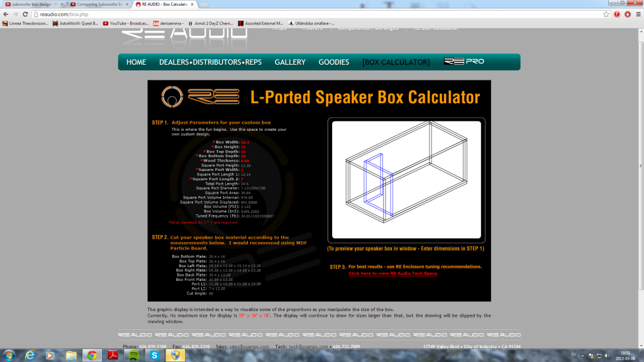Viewport: 644px width, 362px height.
Task: Open Chrome from the Windows taskbar
Action: coord(91,355)
